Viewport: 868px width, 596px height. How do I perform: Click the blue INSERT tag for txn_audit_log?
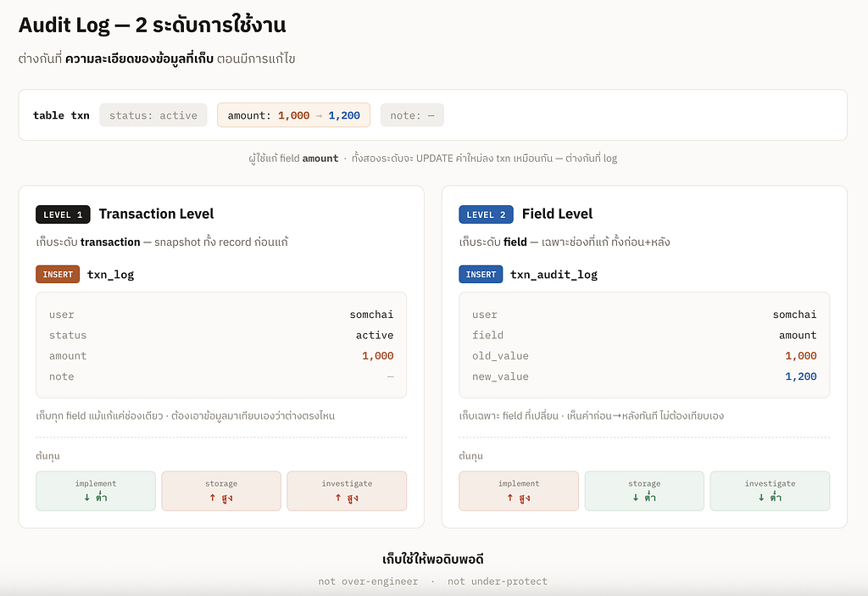[x=481, y=274]
